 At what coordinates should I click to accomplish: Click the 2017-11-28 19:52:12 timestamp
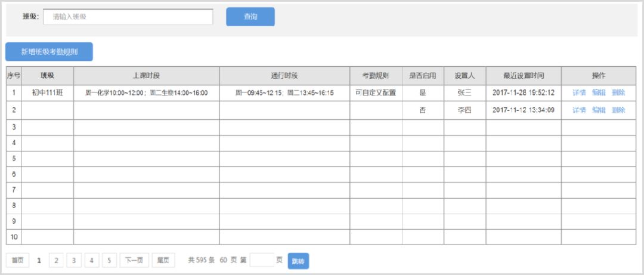[x=524, y=93]
